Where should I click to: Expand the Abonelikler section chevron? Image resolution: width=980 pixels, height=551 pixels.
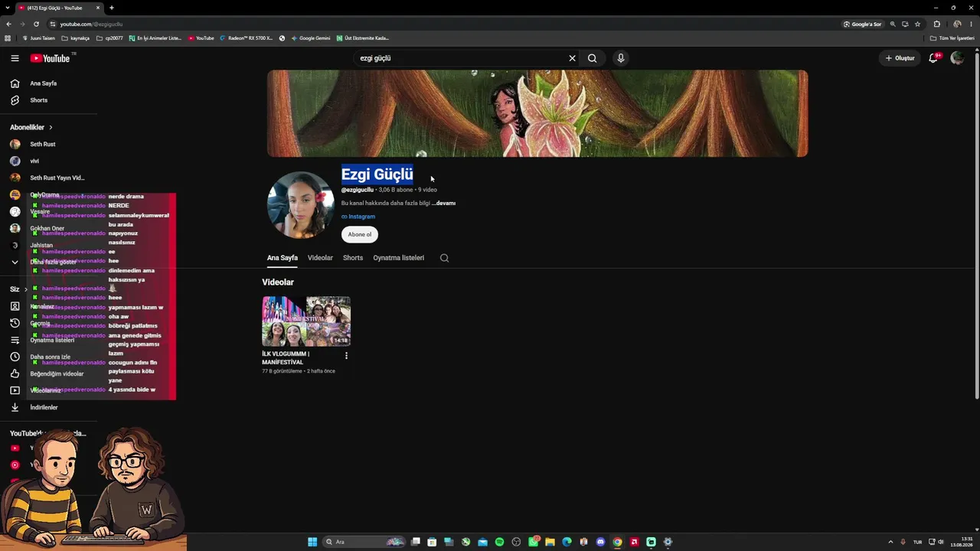(51, 127)
